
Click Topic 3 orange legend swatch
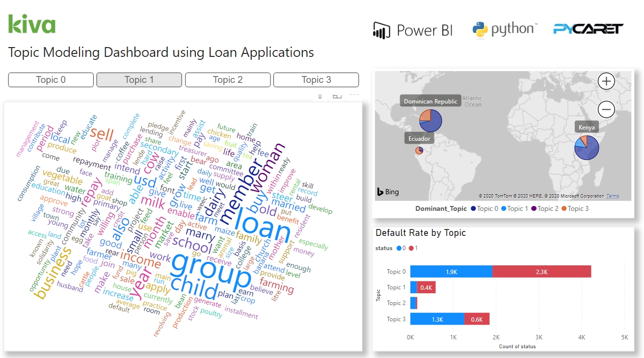pos(564,208)
